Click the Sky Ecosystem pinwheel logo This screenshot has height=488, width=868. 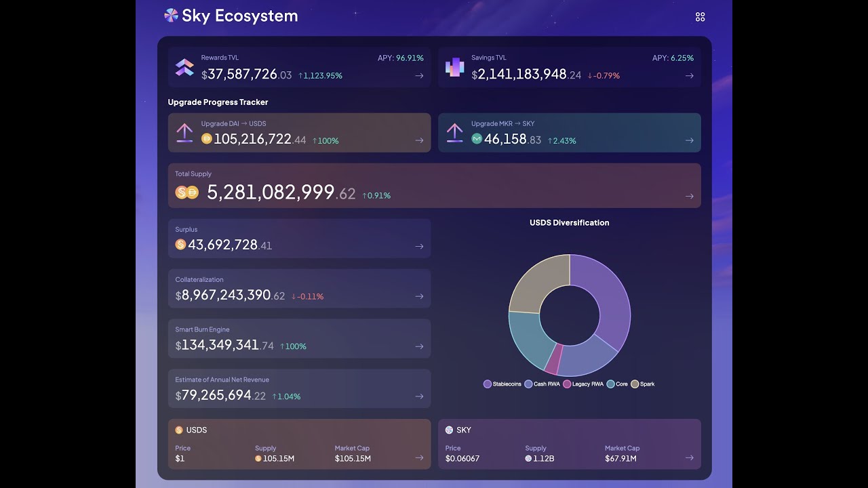click(172, 16)
